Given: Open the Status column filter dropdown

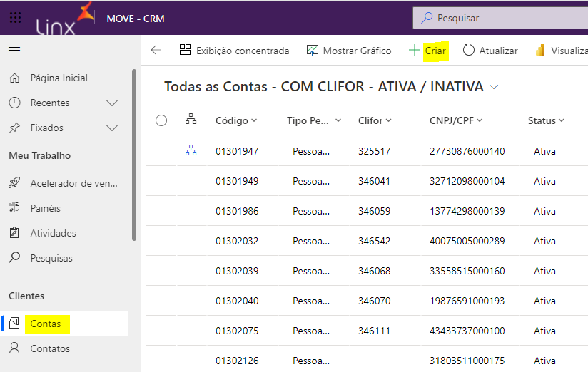Looking at the screenshot, I should [546, 120].
